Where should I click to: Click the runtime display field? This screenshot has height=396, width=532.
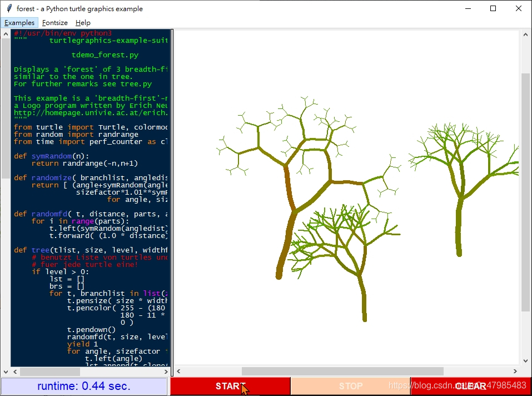click(x=83, y=385)
